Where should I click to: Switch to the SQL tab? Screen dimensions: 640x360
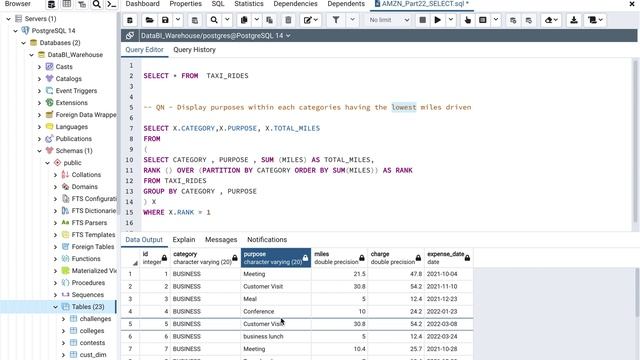[x=218, y=4]
